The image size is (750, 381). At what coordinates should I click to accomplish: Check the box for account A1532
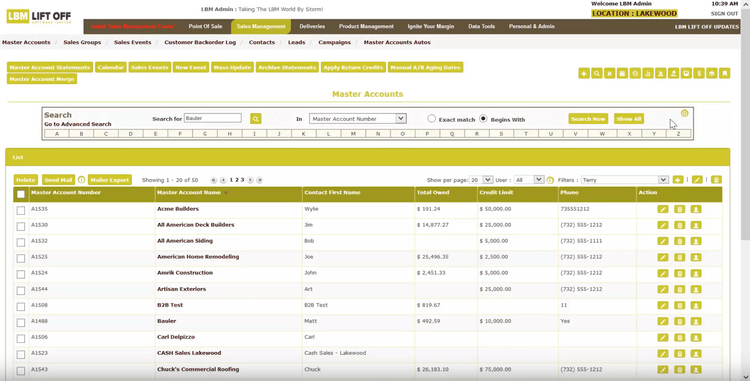21,242
